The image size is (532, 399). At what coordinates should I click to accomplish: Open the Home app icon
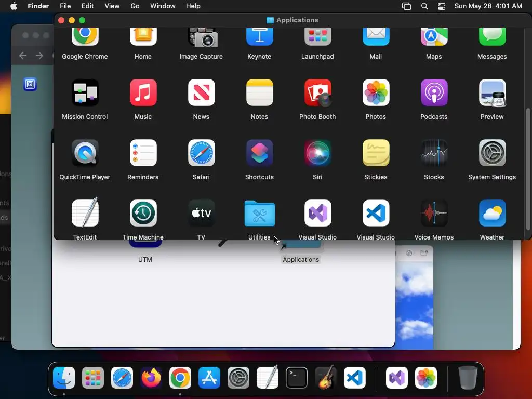tap(143, 37)
